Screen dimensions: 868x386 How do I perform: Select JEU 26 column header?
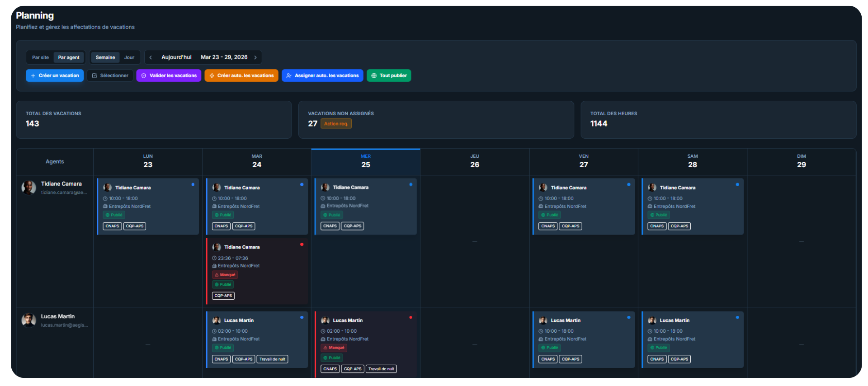[x=475, y=161]
